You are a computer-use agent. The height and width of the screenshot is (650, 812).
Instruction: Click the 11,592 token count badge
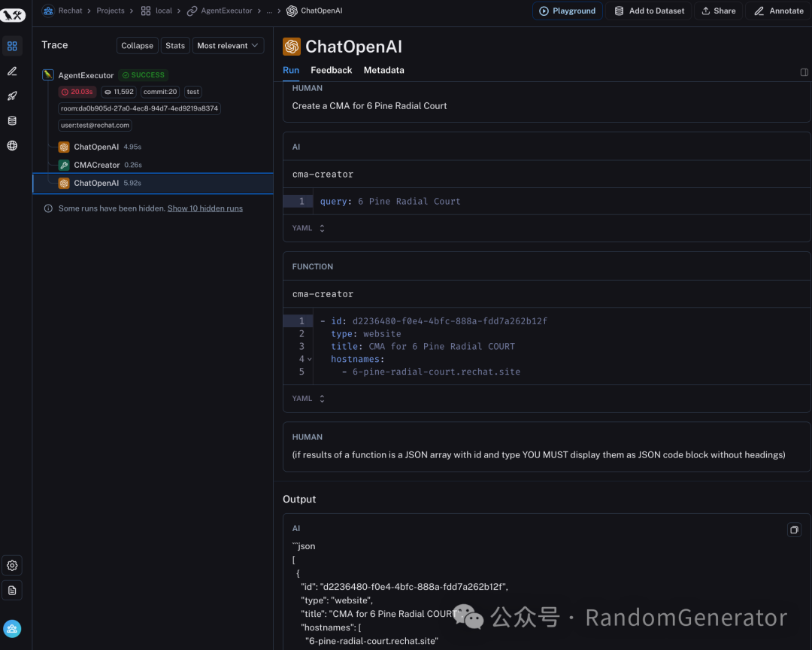click(119, 92)
